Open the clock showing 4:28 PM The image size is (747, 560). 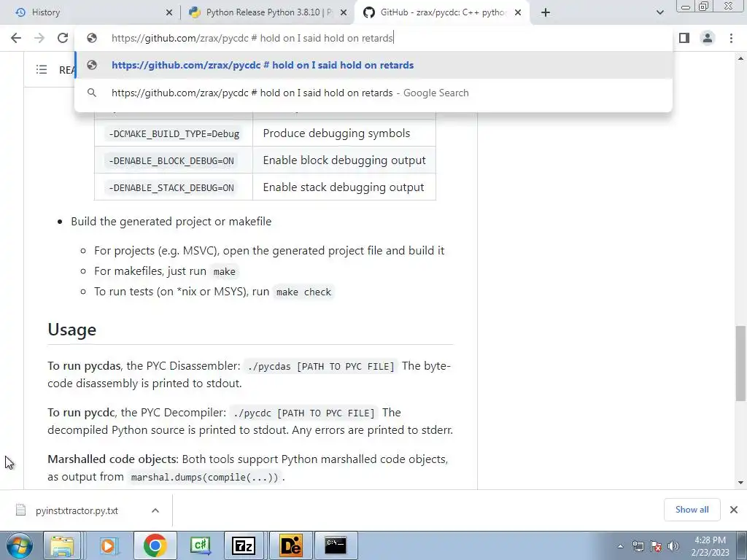710,546
